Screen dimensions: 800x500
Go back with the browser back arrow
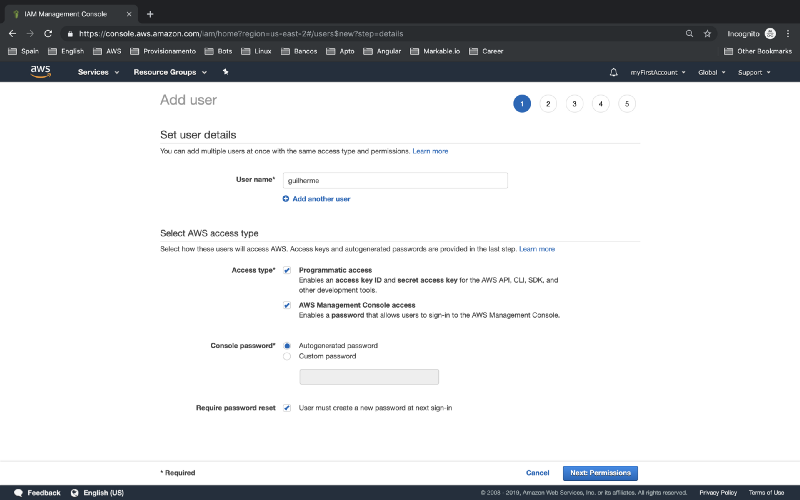pos(13,34)
